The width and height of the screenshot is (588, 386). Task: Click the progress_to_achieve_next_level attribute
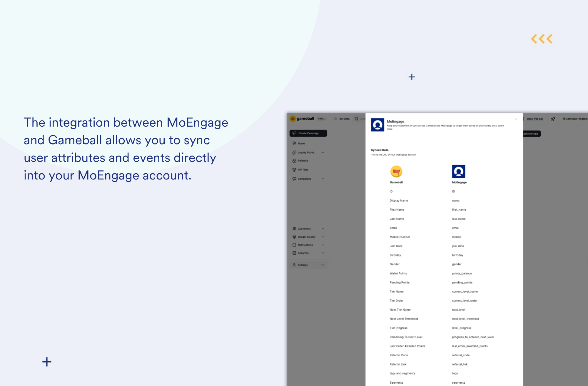point(473,337)
